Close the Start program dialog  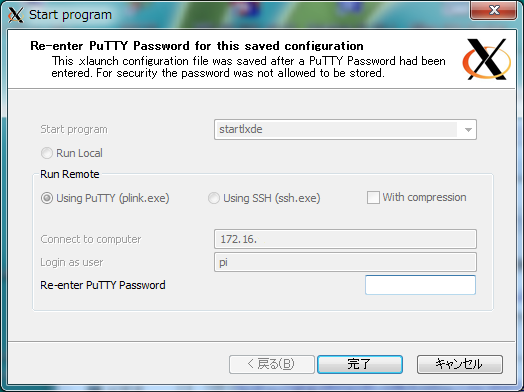tap(494, 10)
